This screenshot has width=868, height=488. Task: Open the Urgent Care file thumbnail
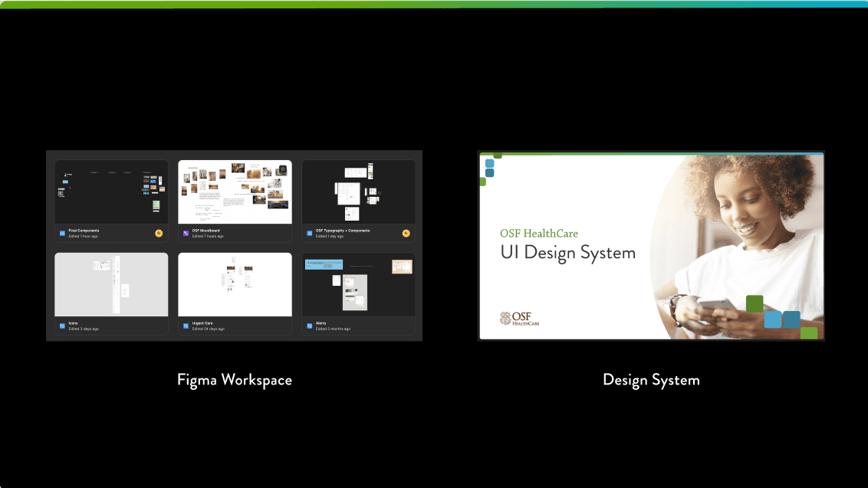235,284
